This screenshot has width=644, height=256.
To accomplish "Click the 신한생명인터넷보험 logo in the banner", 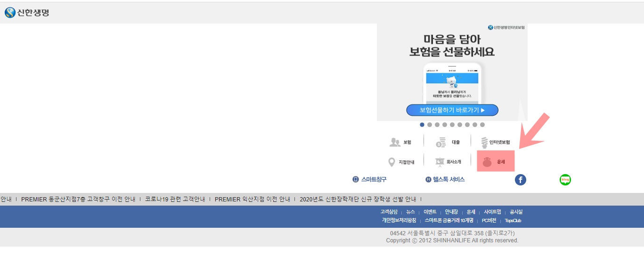I will 506,27.
